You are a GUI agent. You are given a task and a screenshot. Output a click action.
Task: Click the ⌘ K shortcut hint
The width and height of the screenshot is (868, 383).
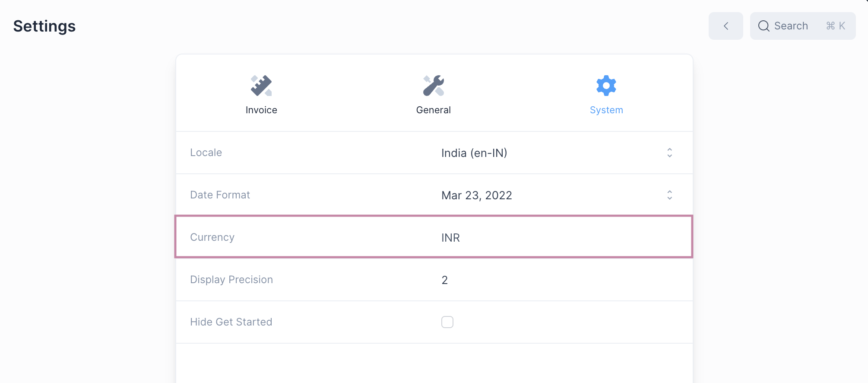click(836, 26)
